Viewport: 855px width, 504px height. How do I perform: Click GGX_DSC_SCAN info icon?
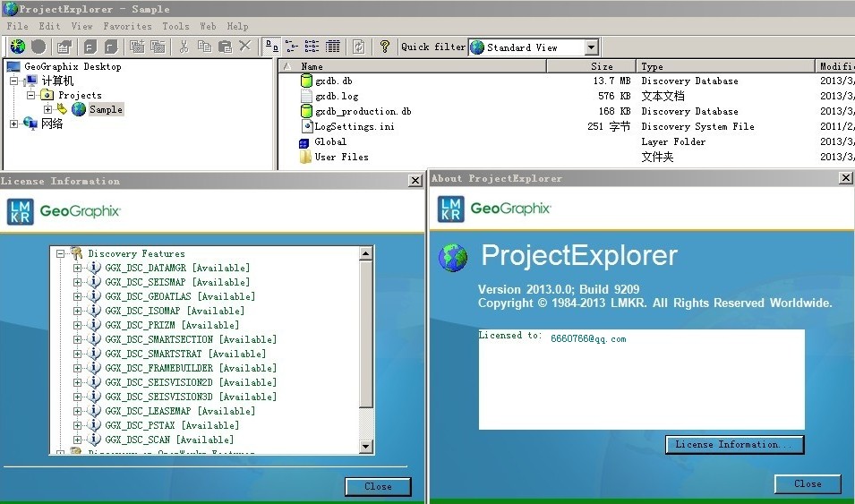tap(94, 440)
